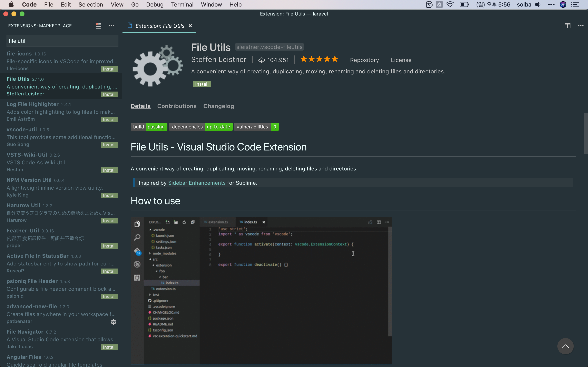Click scroll-to-top round arrow button
Viewport: 588px width, 367px height.
[x=565, y=346]
